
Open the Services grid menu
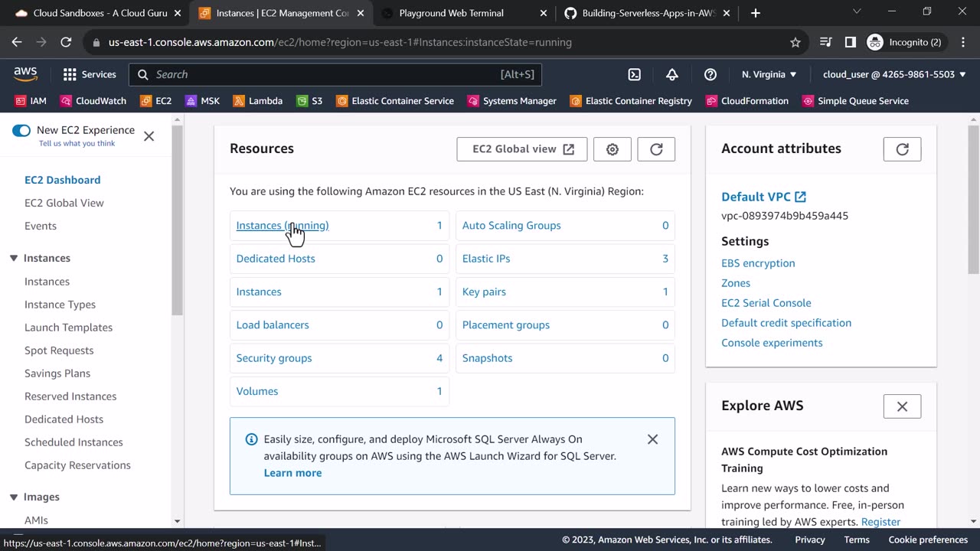click(90, 74)
